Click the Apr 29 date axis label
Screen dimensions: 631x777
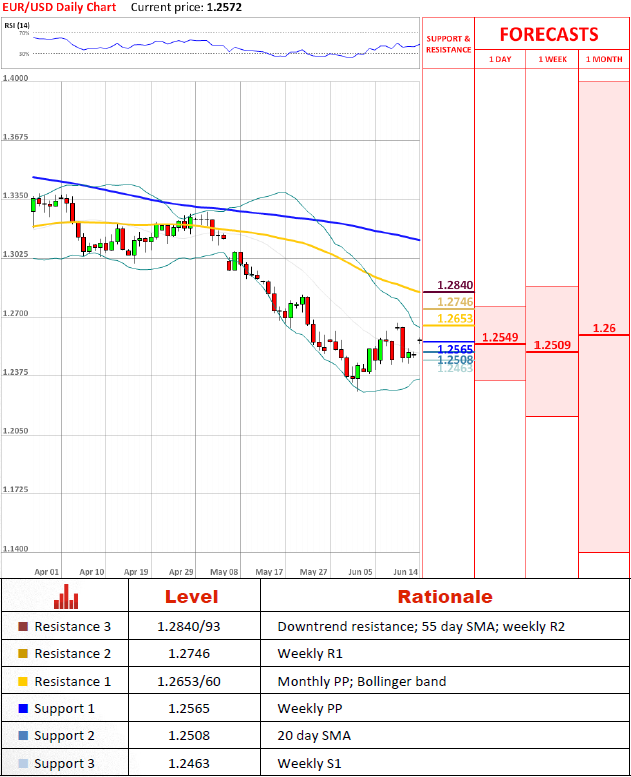pos(181,572)
